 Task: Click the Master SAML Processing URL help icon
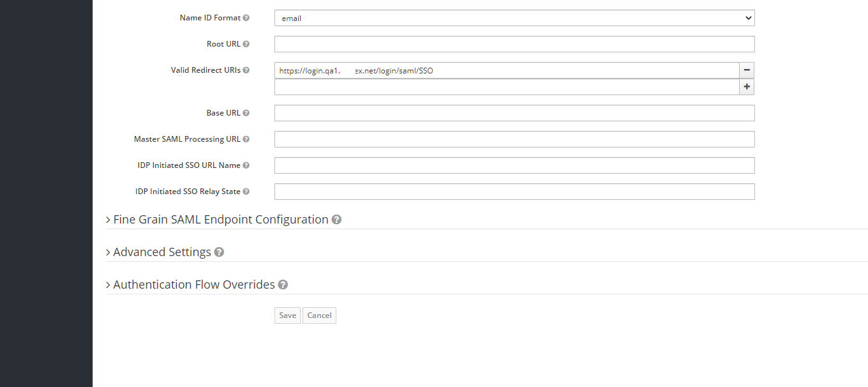click(x=246, y=139)
